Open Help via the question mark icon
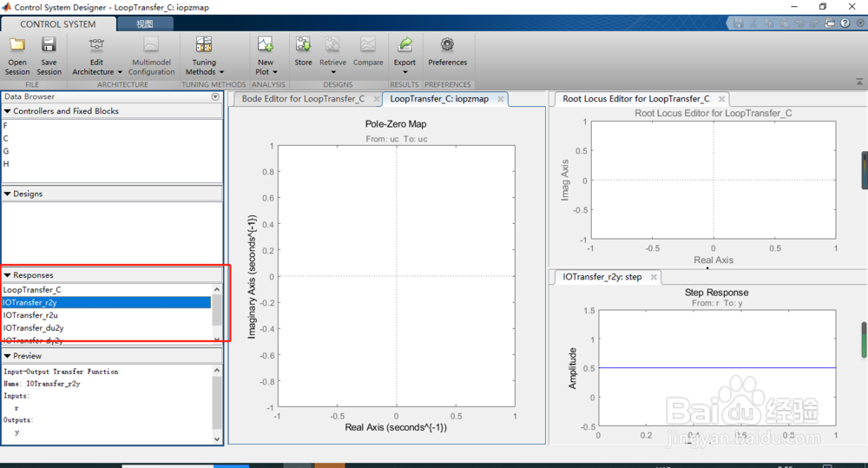The height and width of the screenshot is (468, 868). (x=845, y=23)
